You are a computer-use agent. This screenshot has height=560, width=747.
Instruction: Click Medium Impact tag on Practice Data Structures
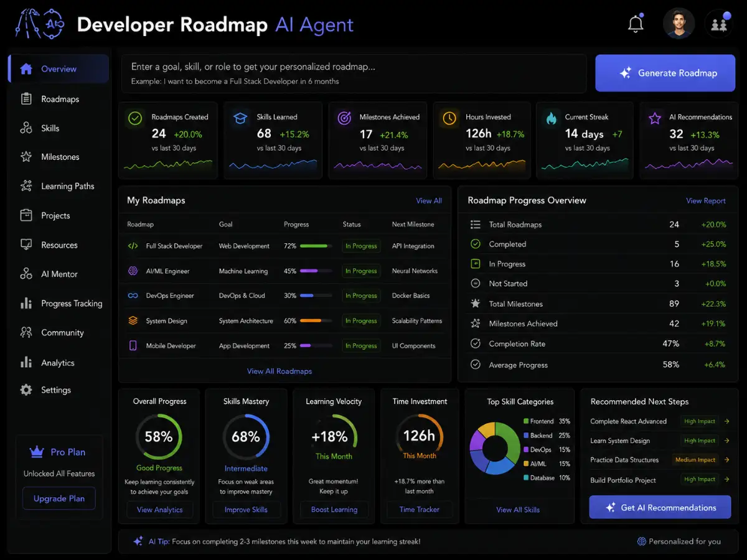click(695, 460)
